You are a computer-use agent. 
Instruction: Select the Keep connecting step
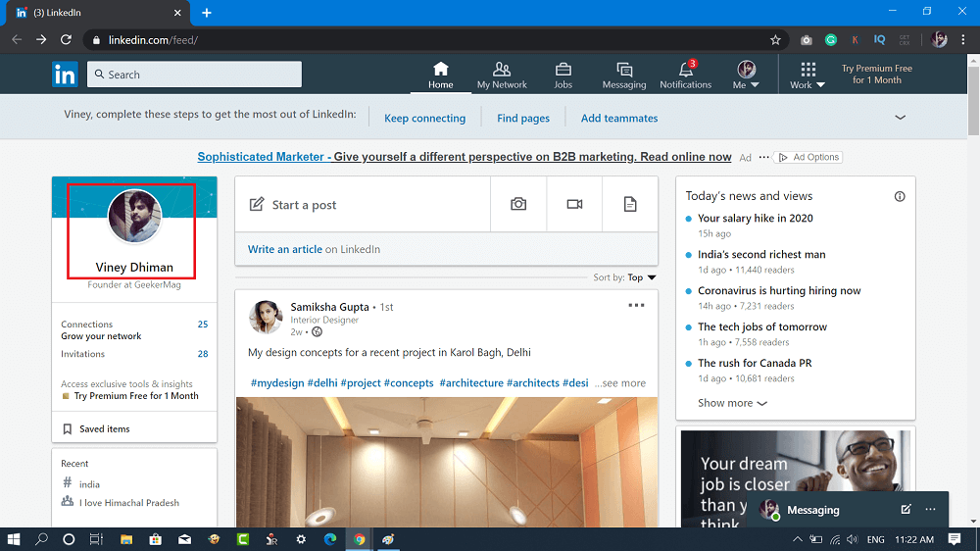click(424, 119)
